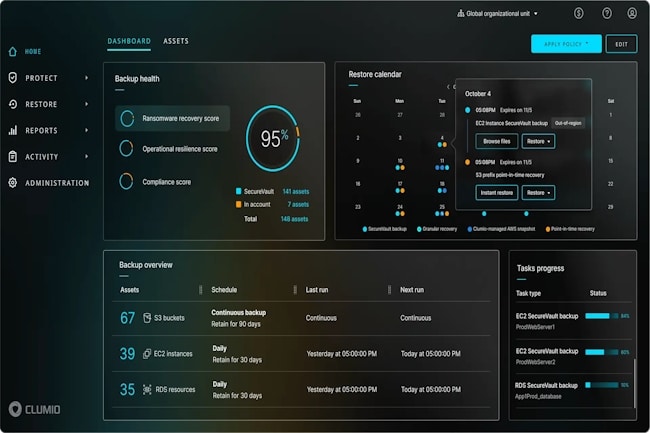Click the Tasks progress scrollbar
This screenshot has height=433, width=650.
pyautogui.click(x=634, y=383)
